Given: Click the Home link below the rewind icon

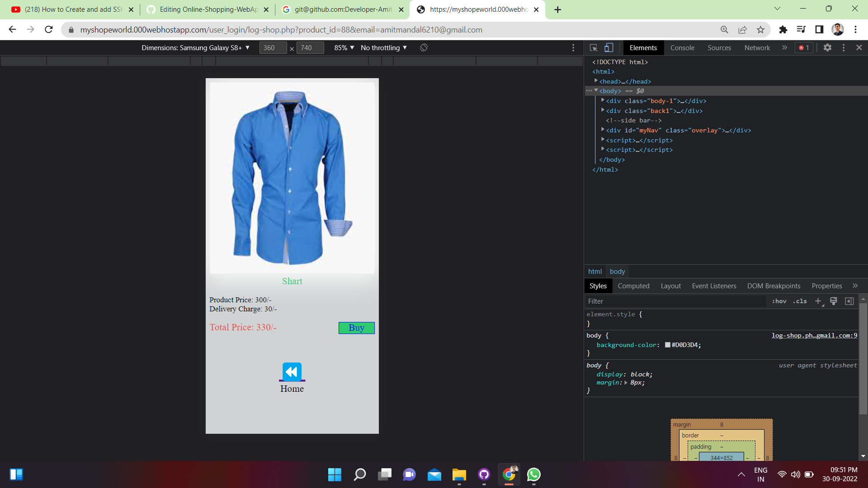Looking at the screenshot, I should [292, 388].
